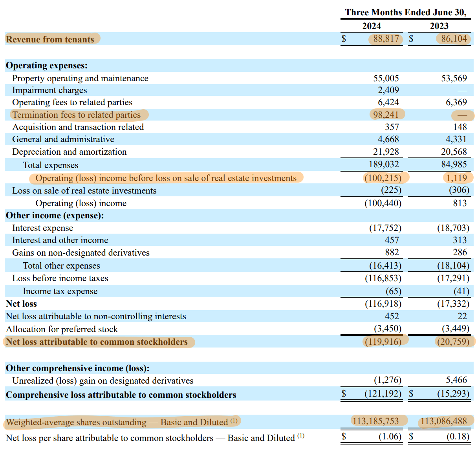
Task: Click the 2023 column header
Action: 439,26
